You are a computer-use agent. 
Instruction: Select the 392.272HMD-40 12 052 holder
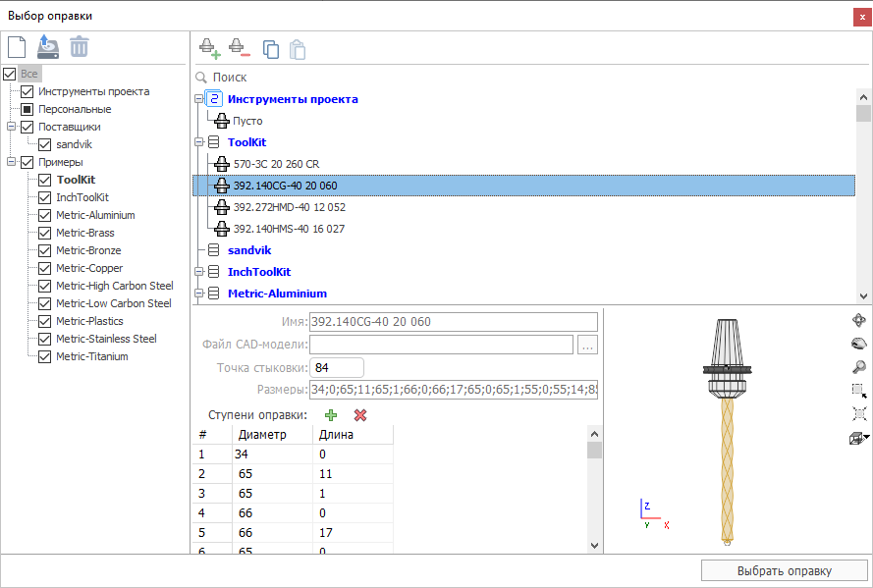[x=289, y=207]
